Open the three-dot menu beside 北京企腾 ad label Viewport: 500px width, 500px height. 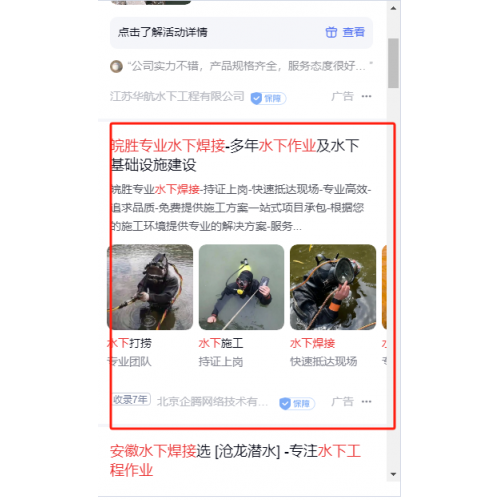[366, 402]
